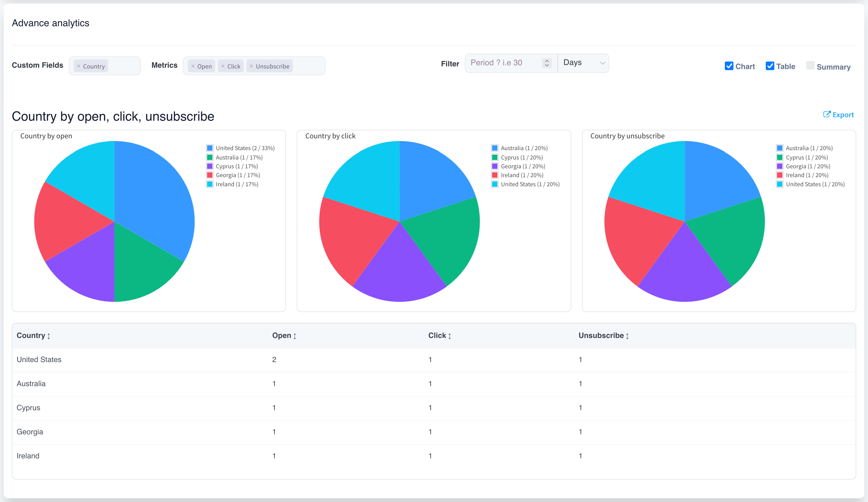The width and height of the screenshot is (868, 502).
Task: Remove the Country custom field tag
Action: tap(79, 66)
